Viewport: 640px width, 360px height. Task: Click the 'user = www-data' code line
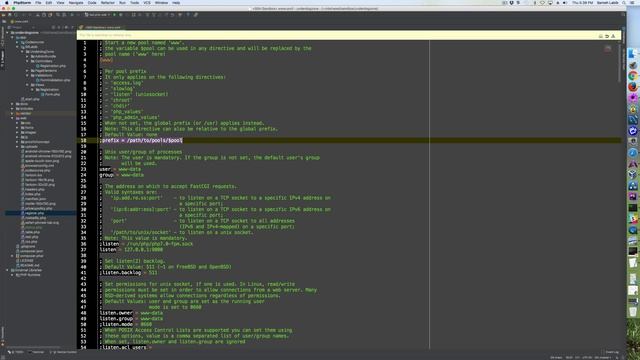(120, 169)
